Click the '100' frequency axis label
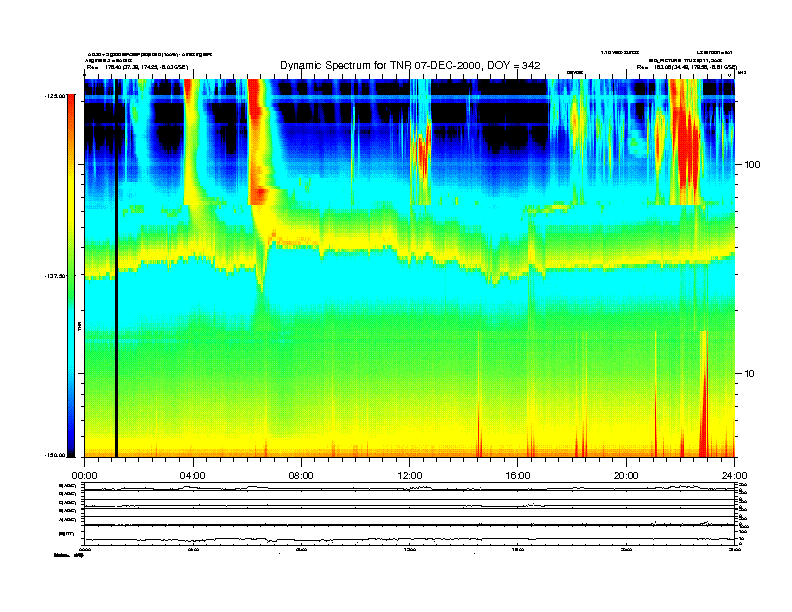 pos(752,165)
